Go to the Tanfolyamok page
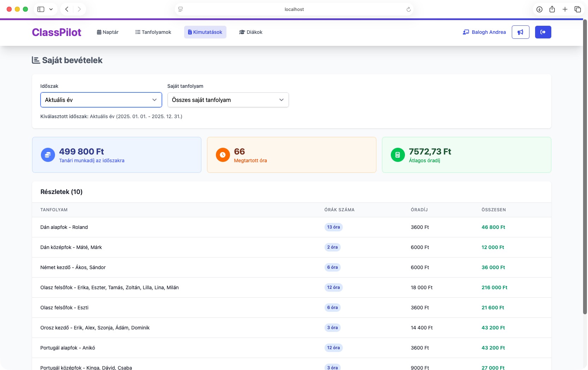This screenshot has width=588, height=370. 153,32
